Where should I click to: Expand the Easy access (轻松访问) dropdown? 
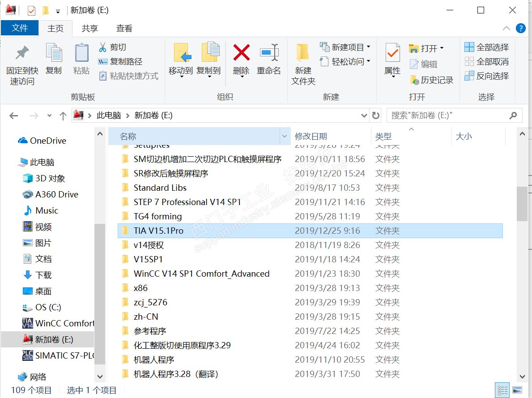pos(369,61)
